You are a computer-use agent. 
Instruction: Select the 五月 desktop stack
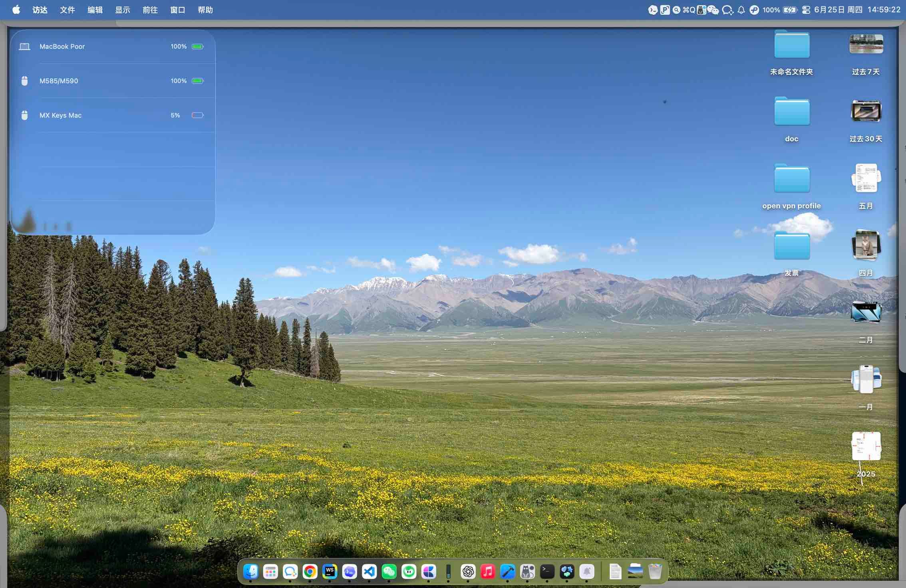866,187
